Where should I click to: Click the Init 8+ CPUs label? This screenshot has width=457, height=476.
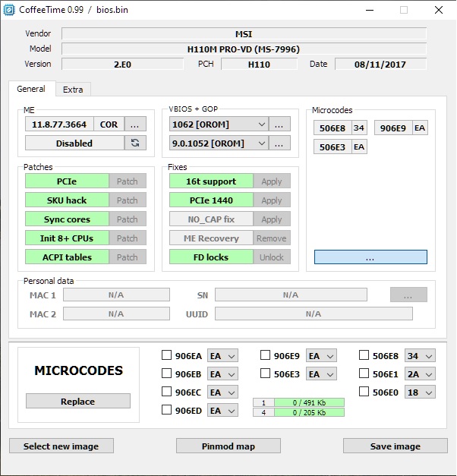67,238
